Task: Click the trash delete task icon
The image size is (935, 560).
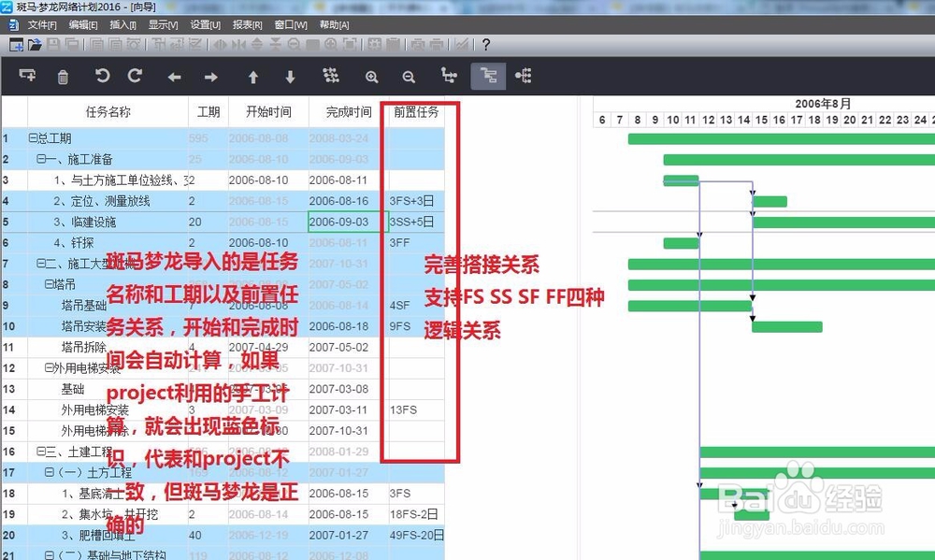Action: pos(63,77)
